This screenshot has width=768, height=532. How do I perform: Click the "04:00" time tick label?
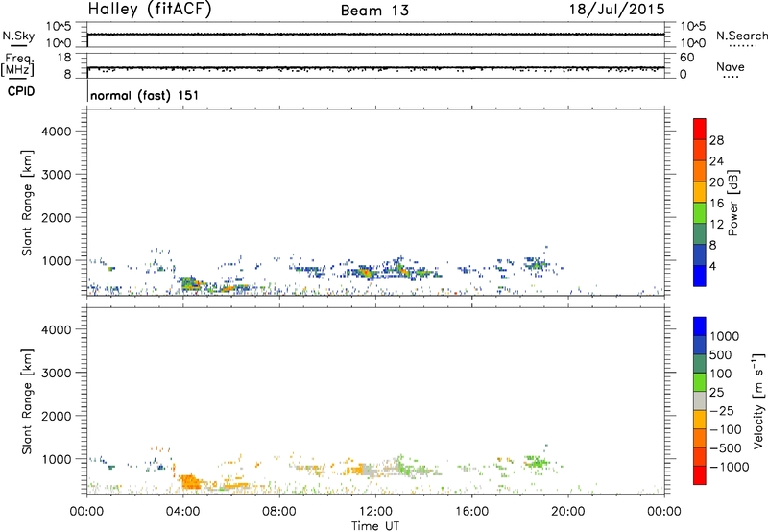[x=182, y=512]
